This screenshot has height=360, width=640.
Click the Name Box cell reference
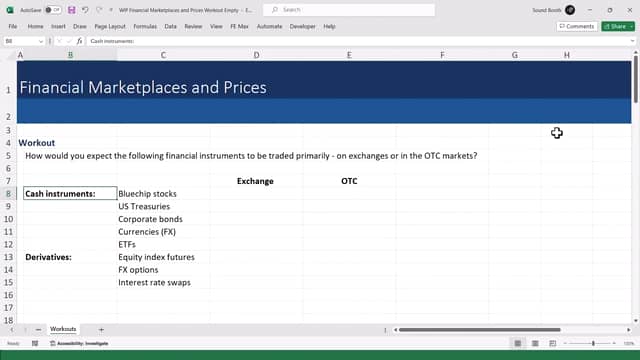(x=20, y=41)
